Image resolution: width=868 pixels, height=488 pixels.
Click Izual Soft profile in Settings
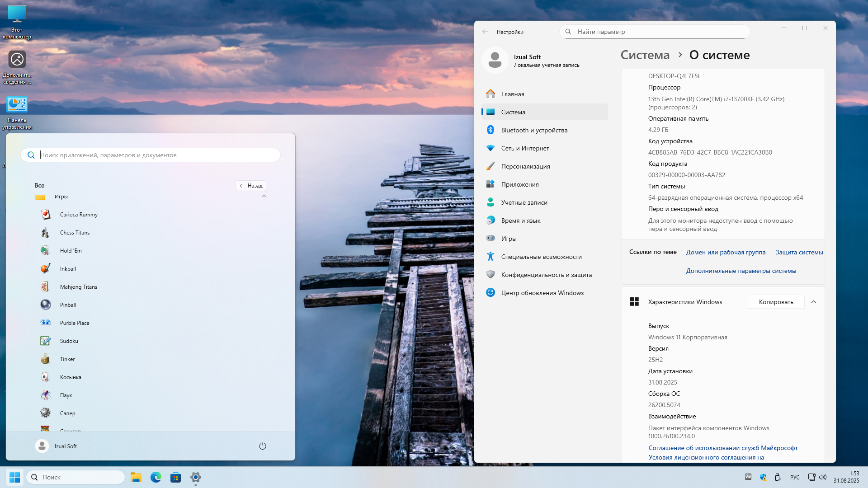click(x=531, y=60)
